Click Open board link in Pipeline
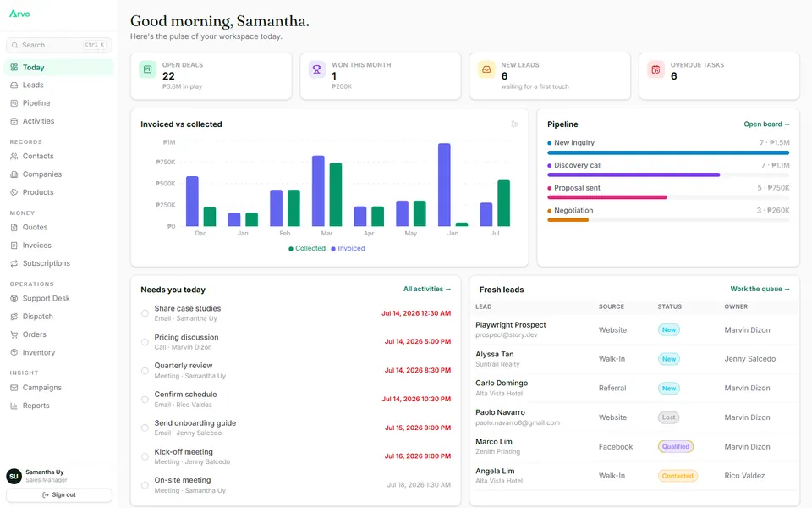 pyautogui.click(x=766, y=124)
